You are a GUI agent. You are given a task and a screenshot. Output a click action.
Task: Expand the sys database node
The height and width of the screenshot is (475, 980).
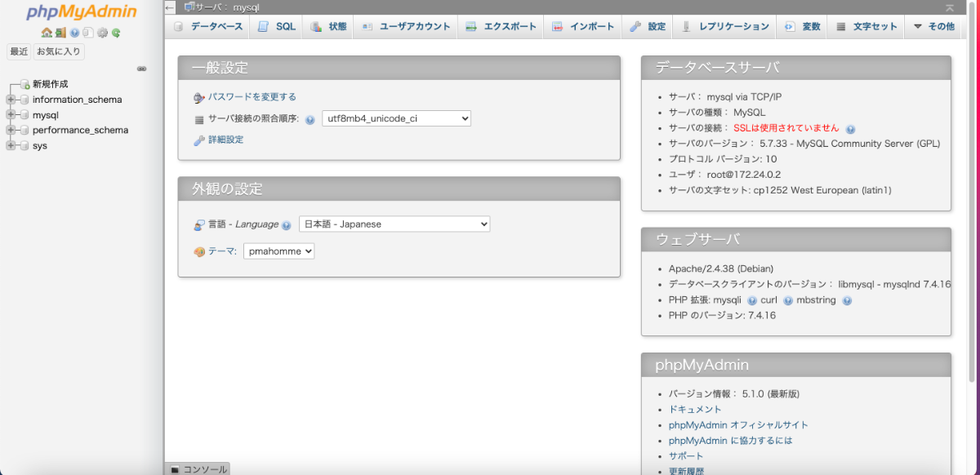(11, 145)
